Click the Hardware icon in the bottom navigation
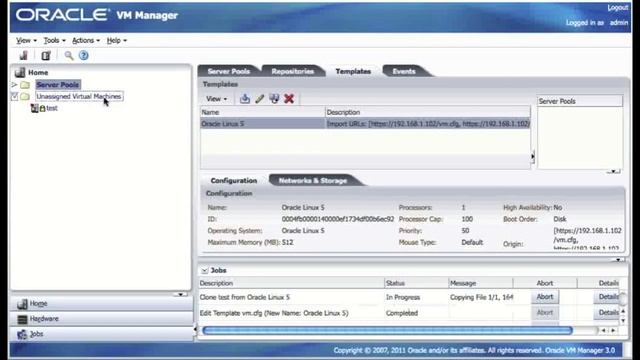The height and width of the screenshot is (360, 640). tap(22, 319)
